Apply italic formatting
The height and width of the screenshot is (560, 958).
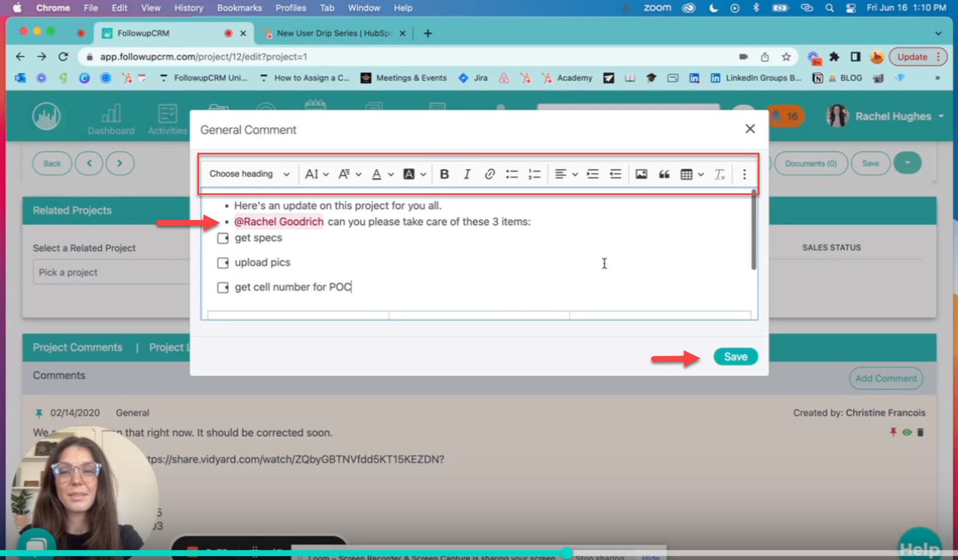tap(467, 174)
